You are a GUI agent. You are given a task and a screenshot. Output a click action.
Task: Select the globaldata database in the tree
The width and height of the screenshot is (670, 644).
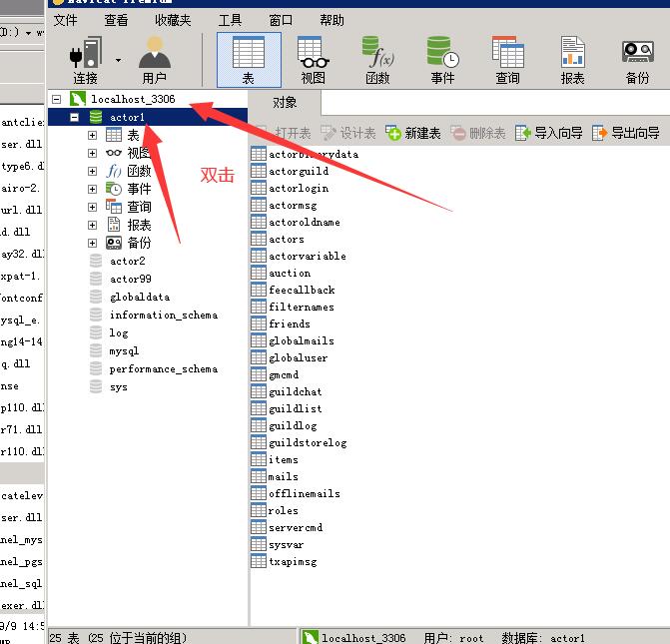click(x=139, y=297)
